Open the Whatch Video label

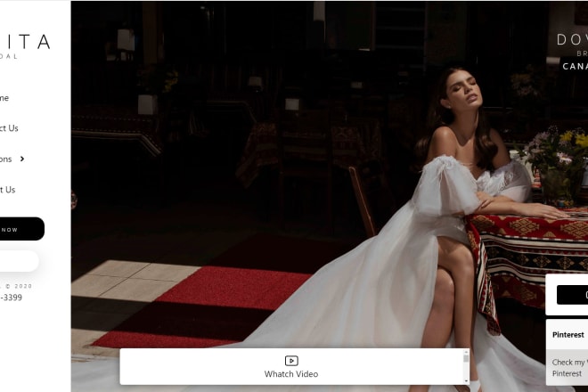(291, 374)
